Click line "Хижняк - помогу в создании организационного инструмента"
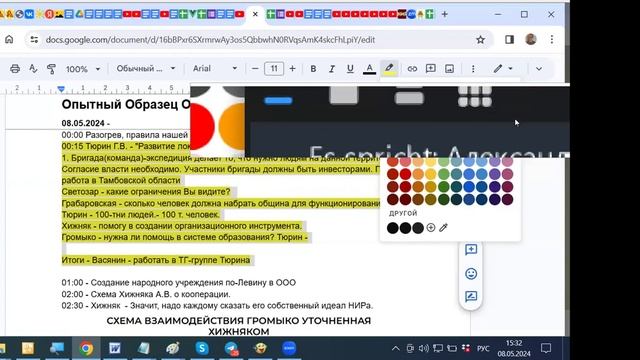Screen dimensions: 640x360 tap(182, 226)
